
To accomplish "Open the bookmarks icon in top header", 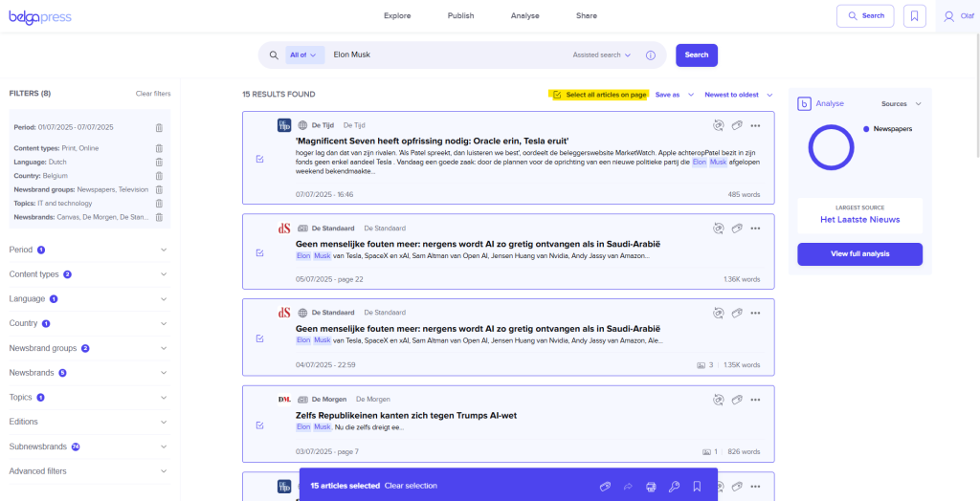I will (915, 16).
